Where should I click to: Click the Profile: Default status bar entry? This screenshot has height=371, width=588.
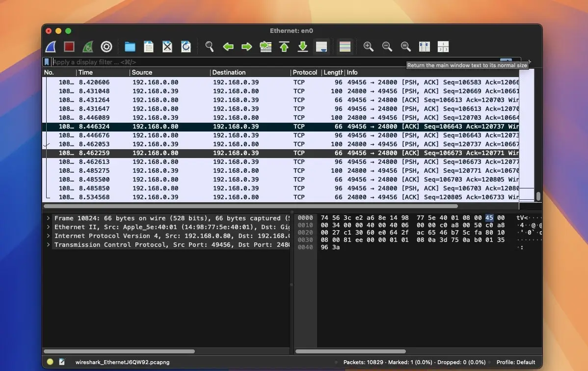click(x=516, y=362)
